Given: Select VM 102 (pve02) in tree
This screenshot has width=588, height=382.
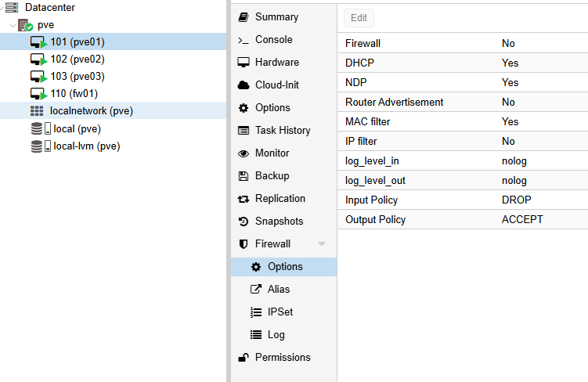Looking at the screenshot, I should pos(113,59).
